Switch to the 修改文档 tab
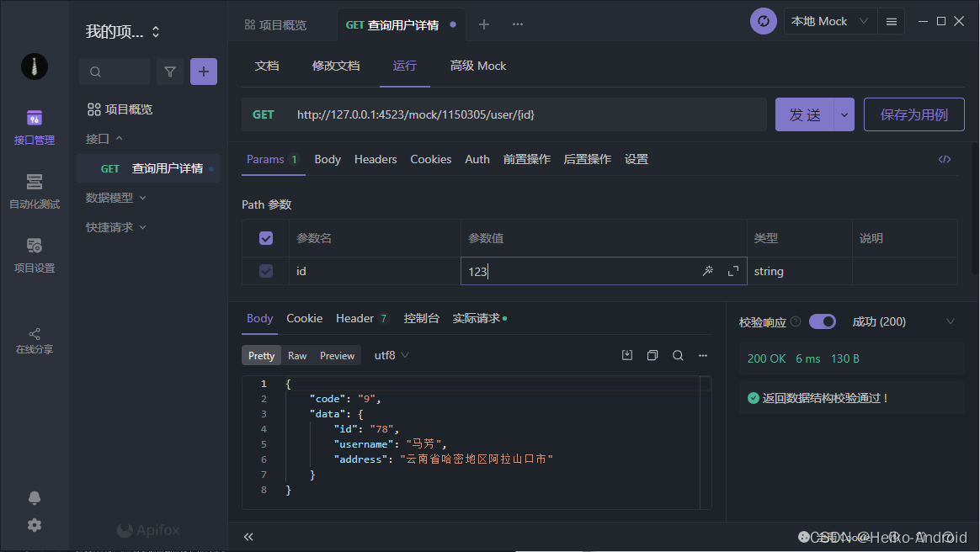This screenshot has height=552, width=980. tap(336, 66)
